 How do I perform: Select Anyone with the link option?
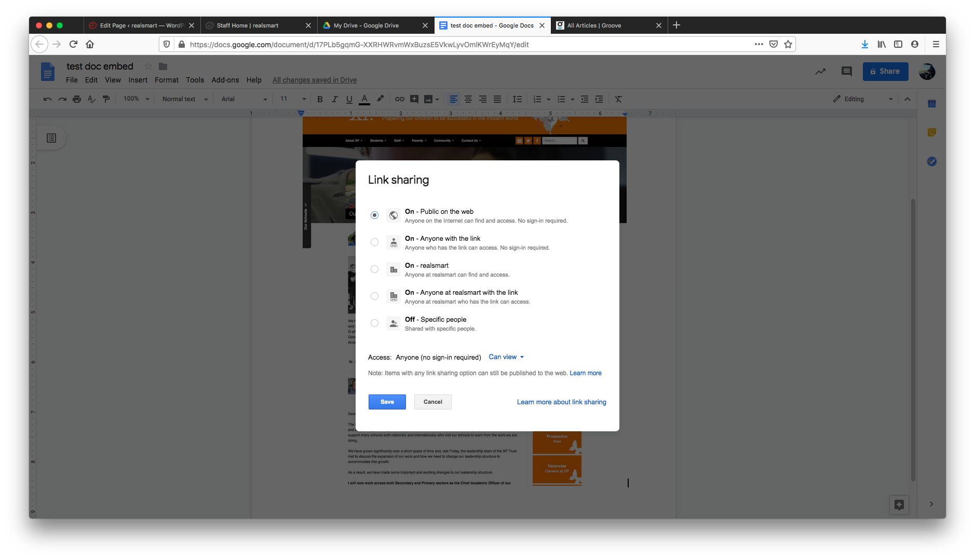pos(374,242)
